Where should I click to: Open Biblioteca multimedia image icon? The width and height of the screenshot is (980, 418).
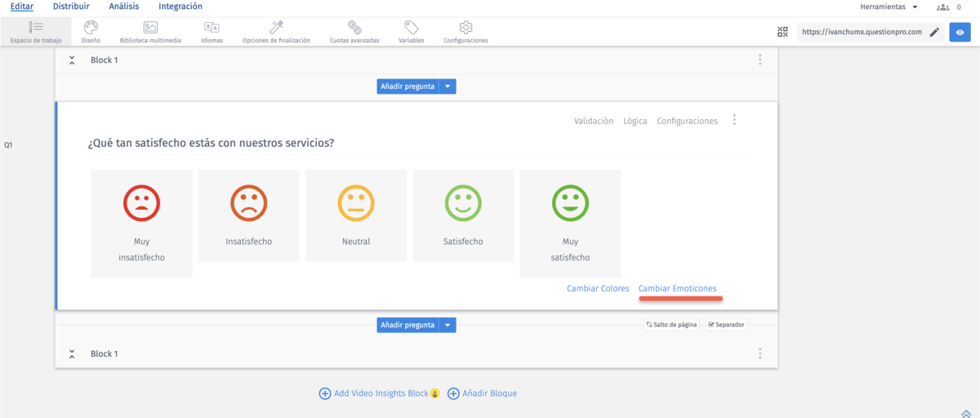[150, 28]
